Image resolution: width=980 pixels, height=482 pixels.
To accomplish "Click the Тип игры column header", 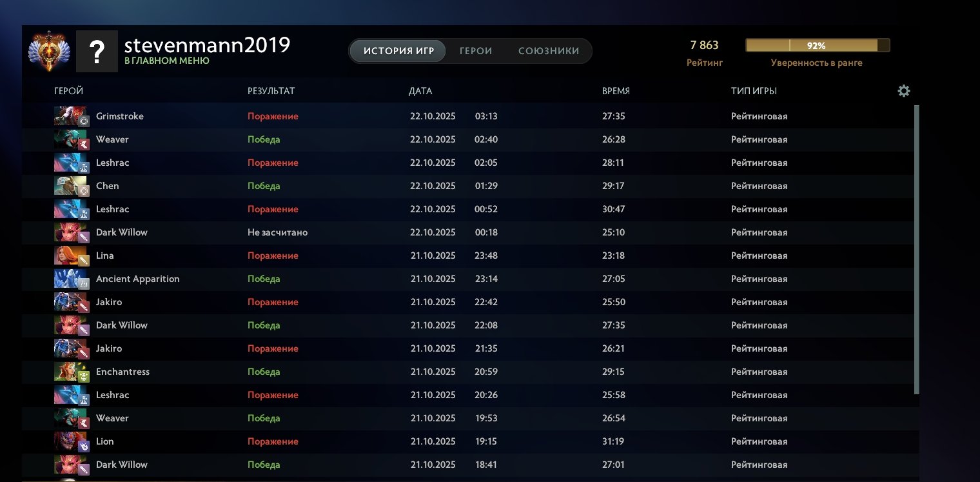I will [x=754, y=91].
